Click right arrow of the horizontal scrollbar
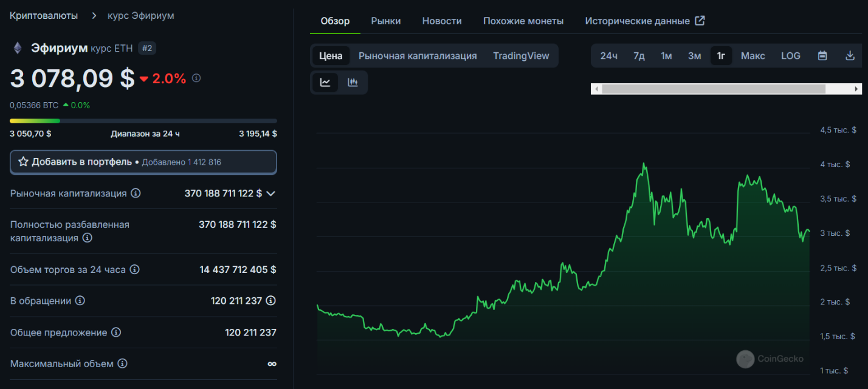 (857, 89)
